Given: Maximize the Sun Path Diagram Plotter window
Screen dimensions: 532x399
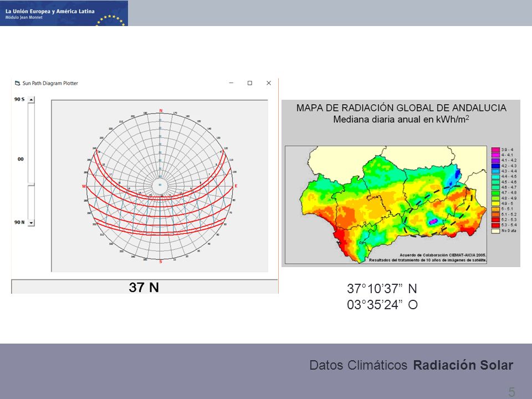Looking at the screenshot, I should [250, 83].
